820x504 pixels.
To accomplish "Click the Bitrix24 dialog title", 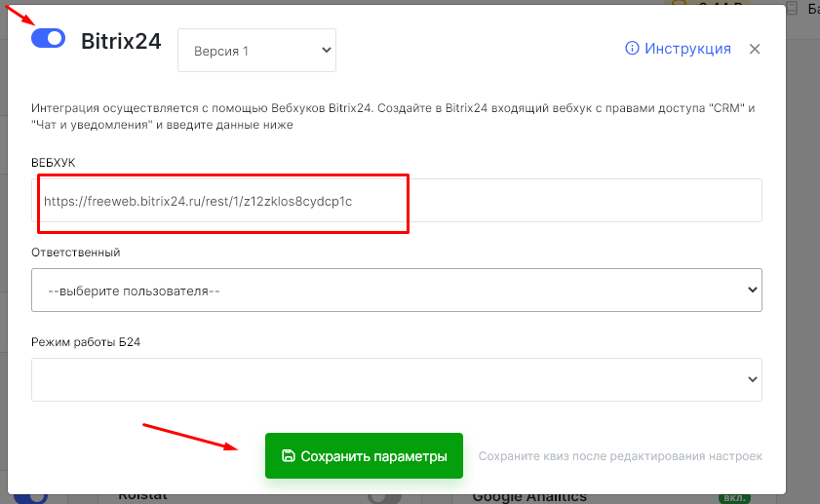I will tap(120, 41).
